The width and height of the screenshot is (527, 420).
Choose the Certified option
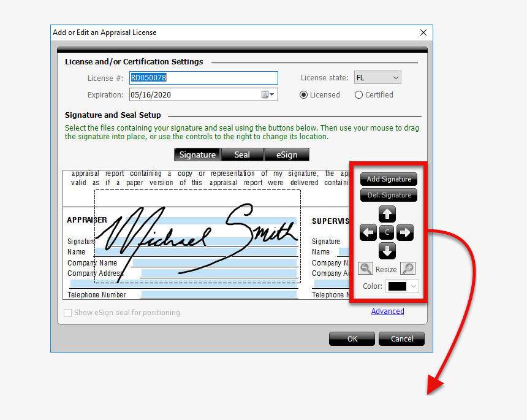click(x=358, y=94)
